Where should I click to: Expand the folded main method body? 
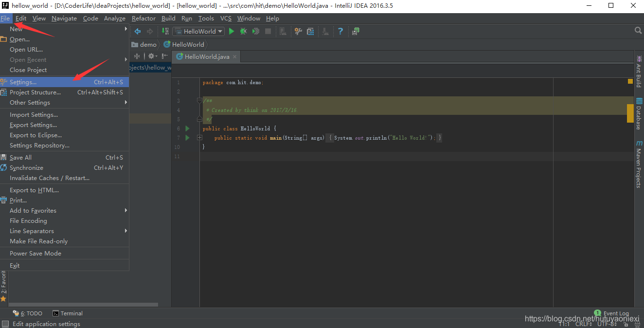click(199, 138)
